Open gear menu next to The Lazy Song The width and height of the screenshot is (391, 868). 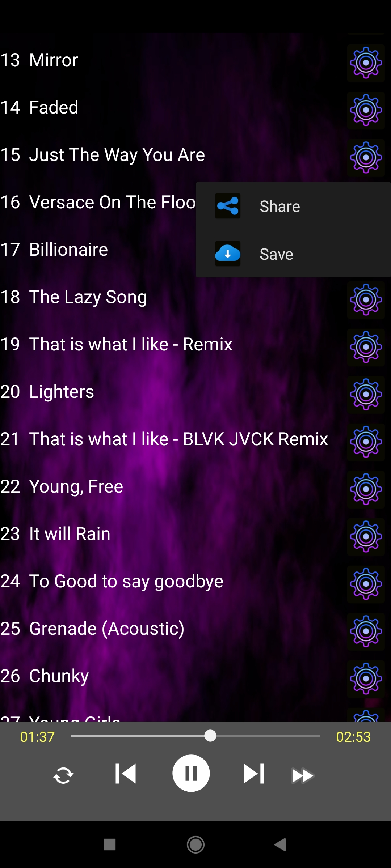(x=366, y=300)
